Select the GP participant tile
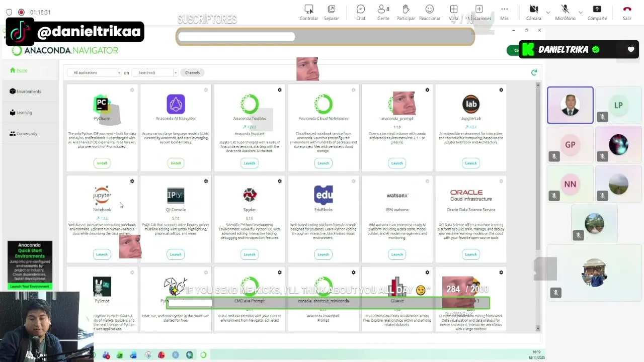Viewport: 644px width, 362px height. coord(570,145)
